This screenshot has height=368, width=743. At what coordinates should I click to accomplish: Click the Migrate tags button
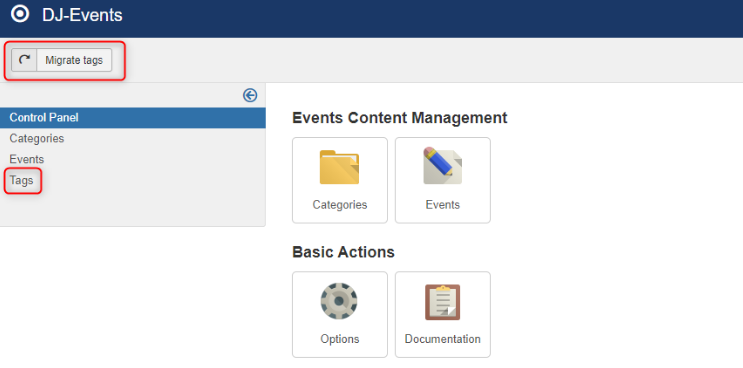[x=62, y=60]
